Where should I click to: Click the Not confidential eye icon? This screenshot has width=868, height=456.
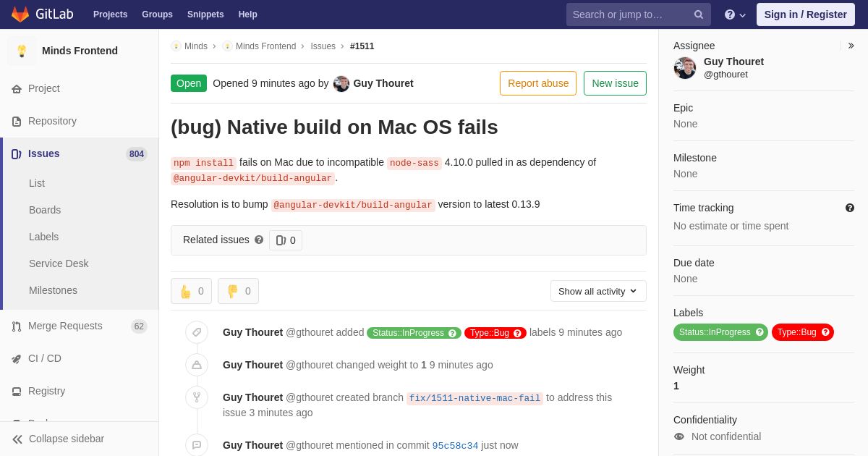point(679,436)
